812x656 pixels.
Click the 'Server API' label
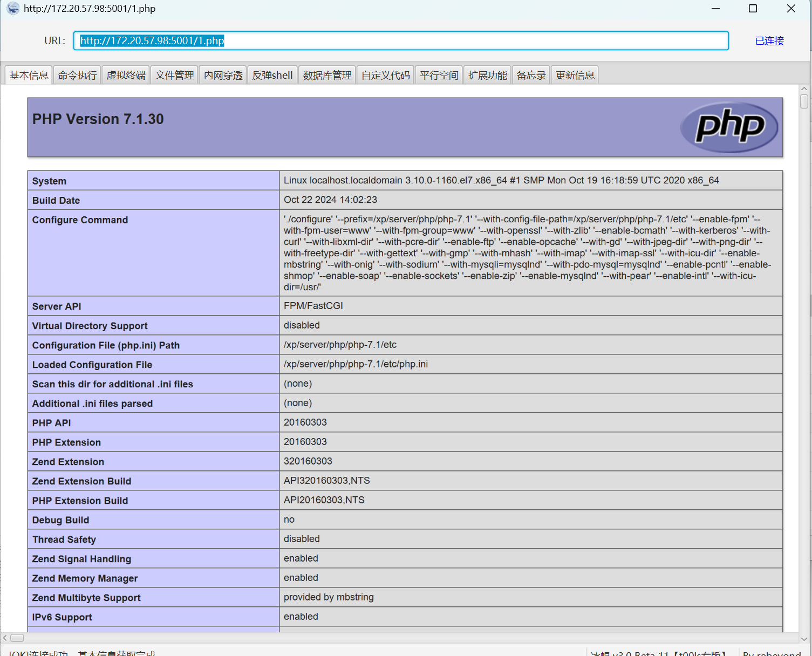tap(57, 306)
